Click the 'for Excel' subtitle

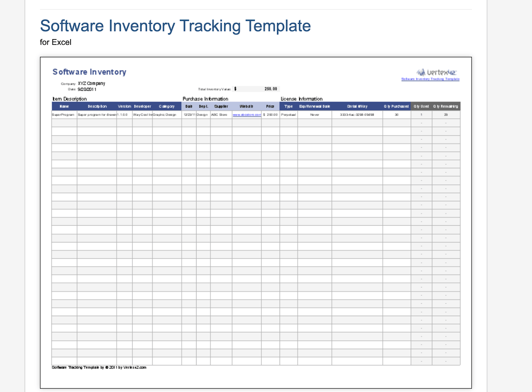tap(56, 42)
